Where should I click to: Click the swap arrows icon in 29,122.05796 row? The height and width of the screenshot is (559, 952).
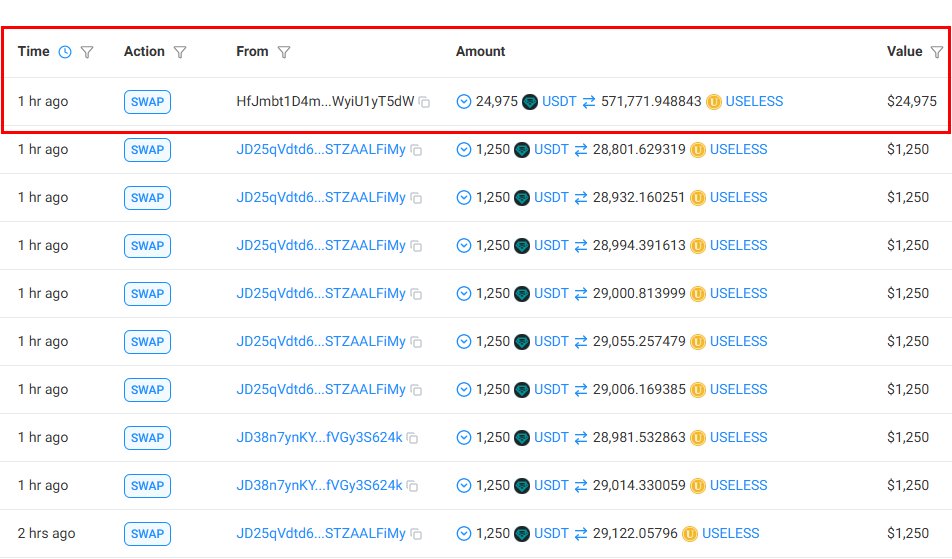(581, 534)
